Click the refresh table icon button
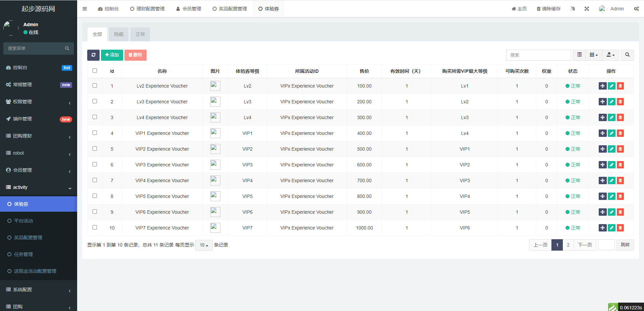The image size is (644, 311). (93, 55)
